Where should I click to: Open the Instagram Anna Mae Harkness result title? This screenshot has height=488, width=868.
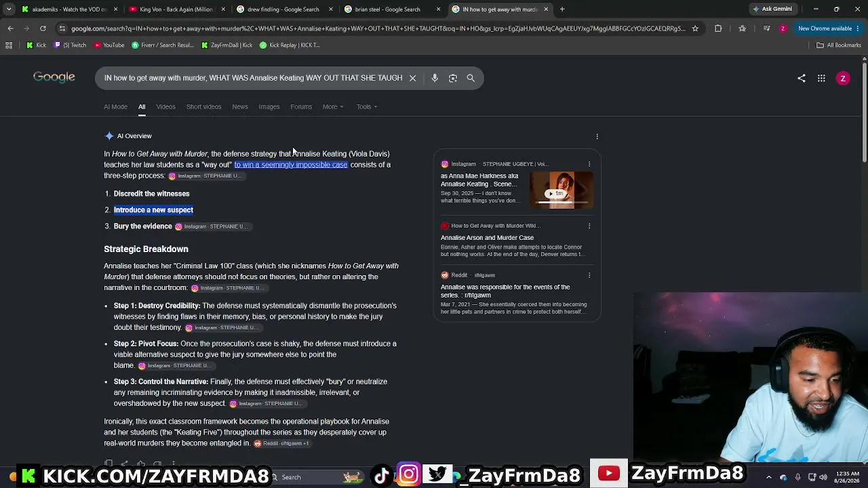(x=479, y=180)
